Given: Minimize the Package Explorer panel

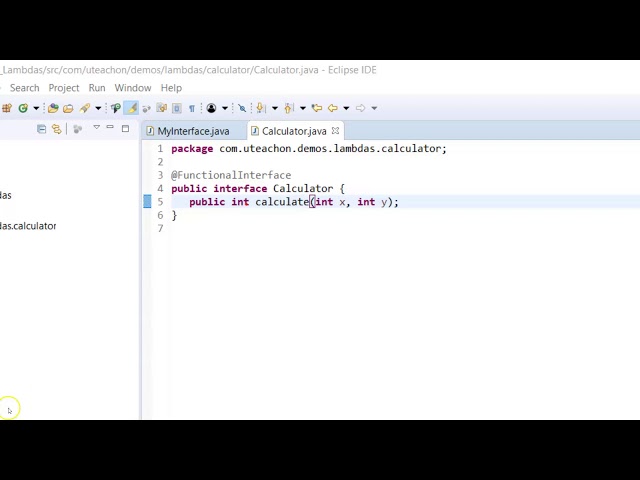Looking at the screenshot, I should [x=110, y=127].
